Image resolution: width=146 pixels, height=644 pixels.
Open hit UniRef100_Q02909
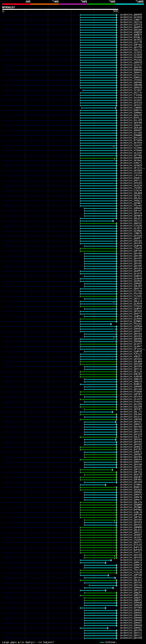click(x=131, y=17)
